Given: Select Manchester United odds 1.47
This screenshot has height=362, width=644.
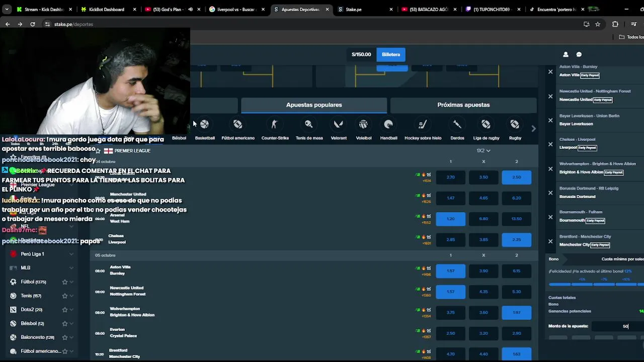Looking at the screenshot, I should pos(450,198).
